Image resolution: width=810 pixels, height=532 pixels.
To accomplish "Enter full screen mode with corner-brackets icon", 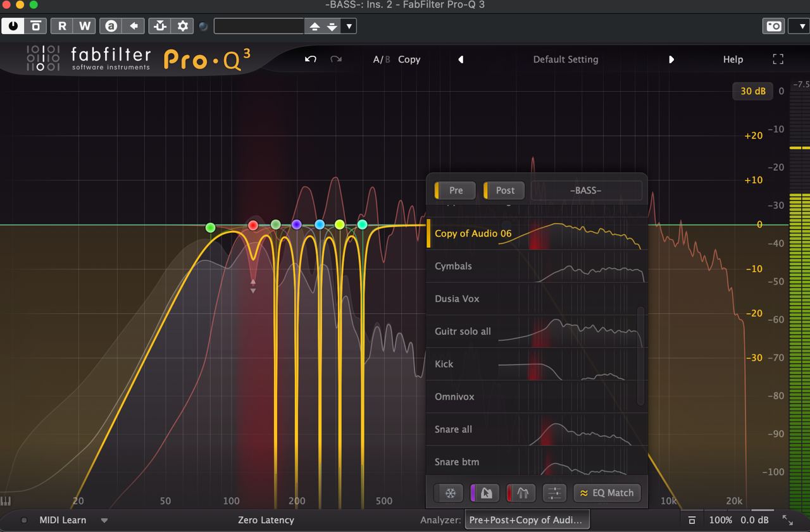I will click(778, 59).
